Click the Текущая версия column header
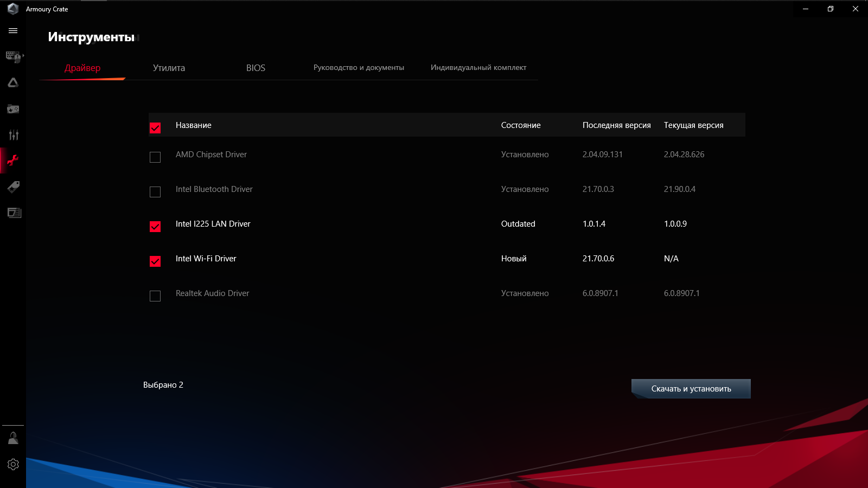Image resolution: width=868 pixels, height=488 pixels. pyautogui.click(x=694, y=125)
